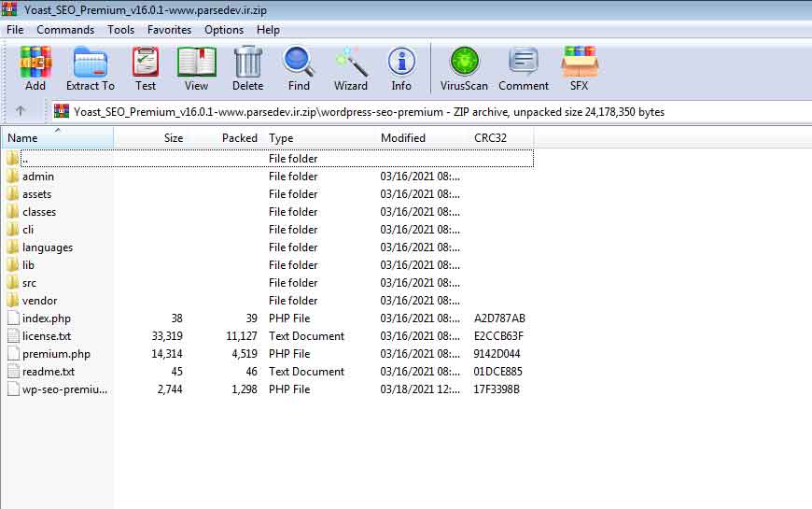Image resolution: width=812 pixels, height=509 pixels.
Task: Select file name wp-seo-premiu...
Action: [64, 389]
